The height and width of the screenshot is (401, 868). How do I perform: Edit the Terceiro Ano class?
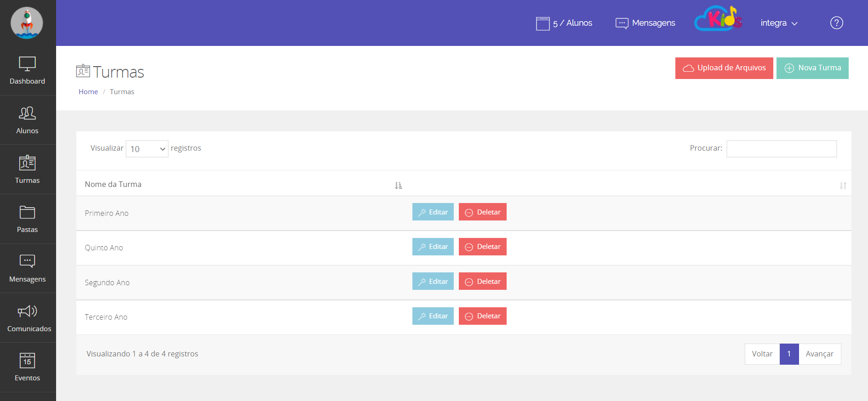coord(433,316)
